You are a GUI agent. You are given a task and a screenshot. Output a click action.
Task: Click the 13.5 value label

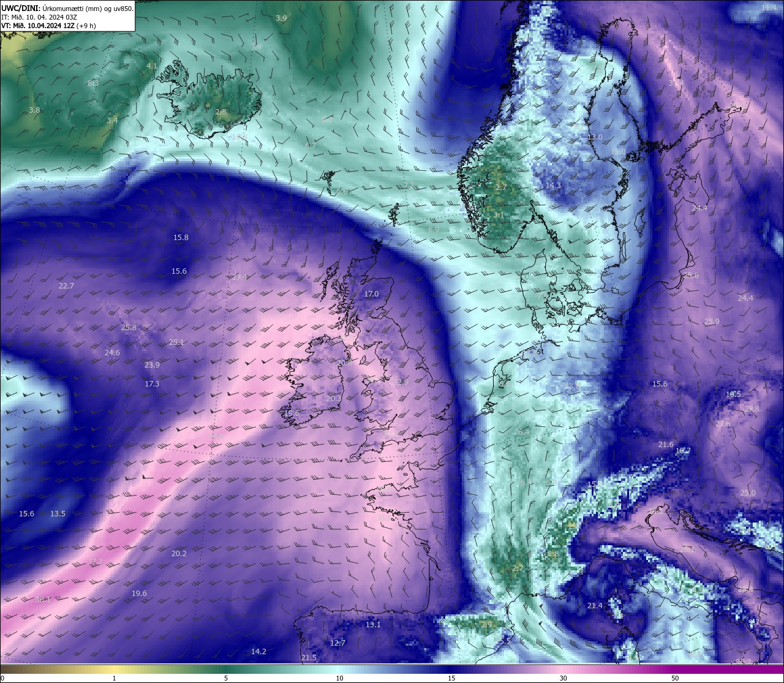58,514
